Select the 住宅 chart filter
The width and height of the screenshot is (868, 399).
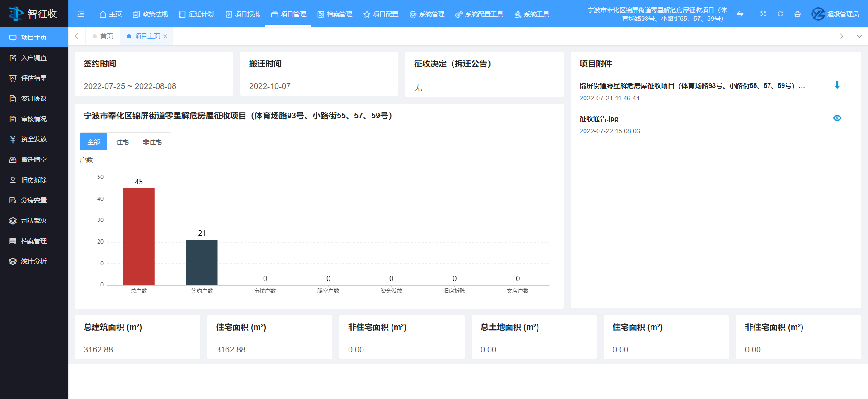click(122, 142)
